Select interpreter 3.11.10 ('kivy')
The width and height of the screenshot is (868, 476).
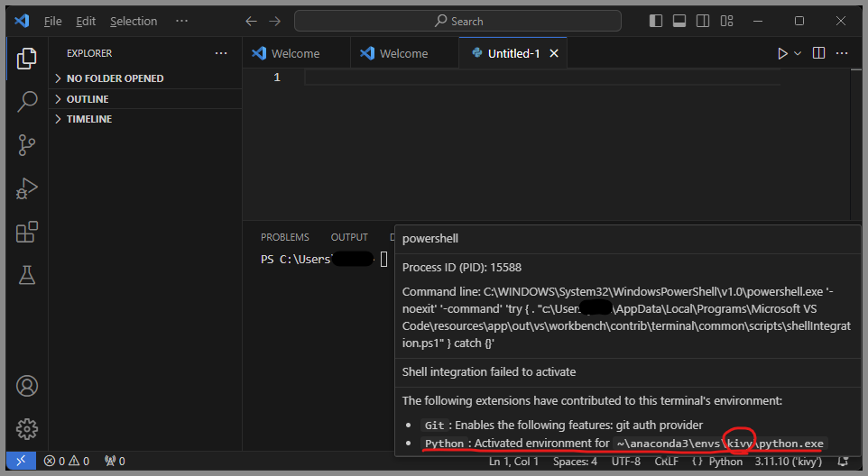click(789, 461)
